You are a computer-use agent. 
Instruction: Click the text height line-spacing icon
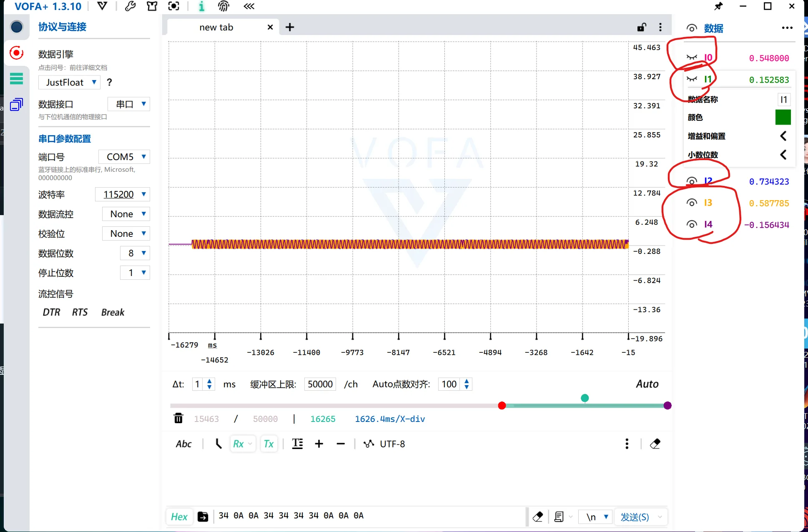point(297,444)
